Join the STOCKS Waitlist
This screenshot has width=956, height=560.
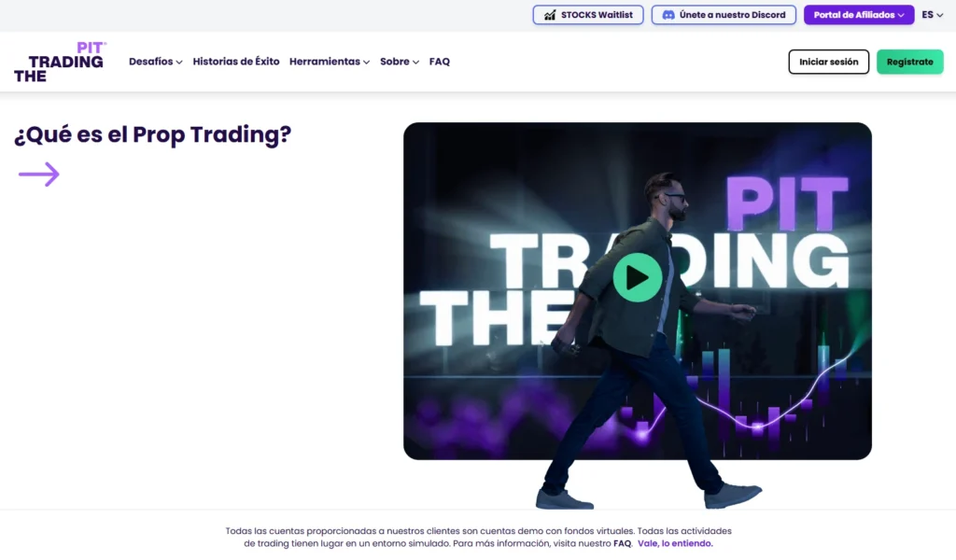pos(588,15)
